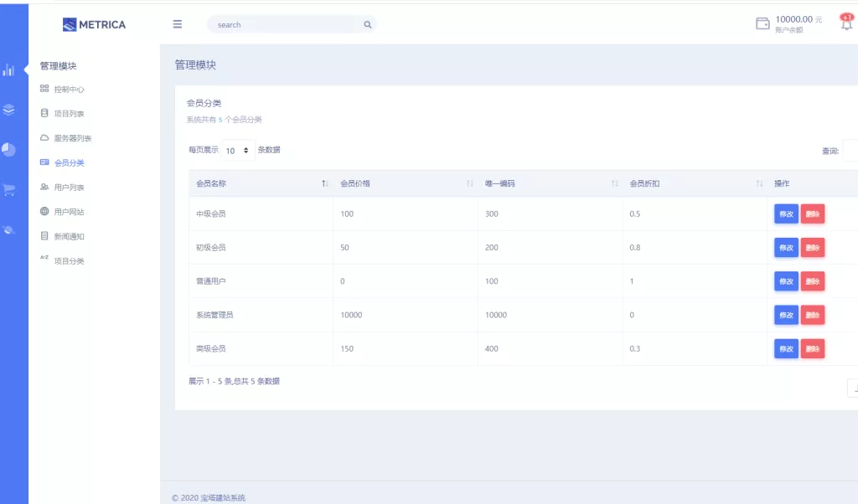Focus the top search input field

click(x=285, y=25)
